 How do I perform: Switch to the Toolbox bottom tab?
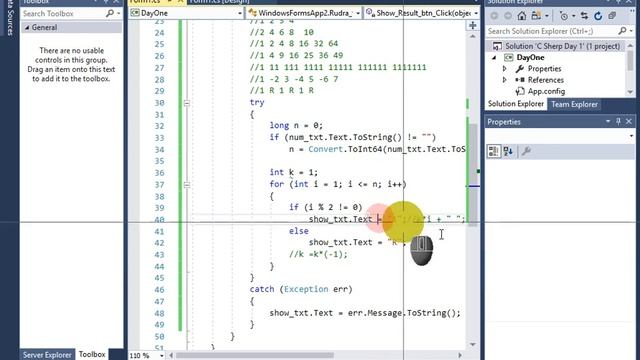coord(92,354)
